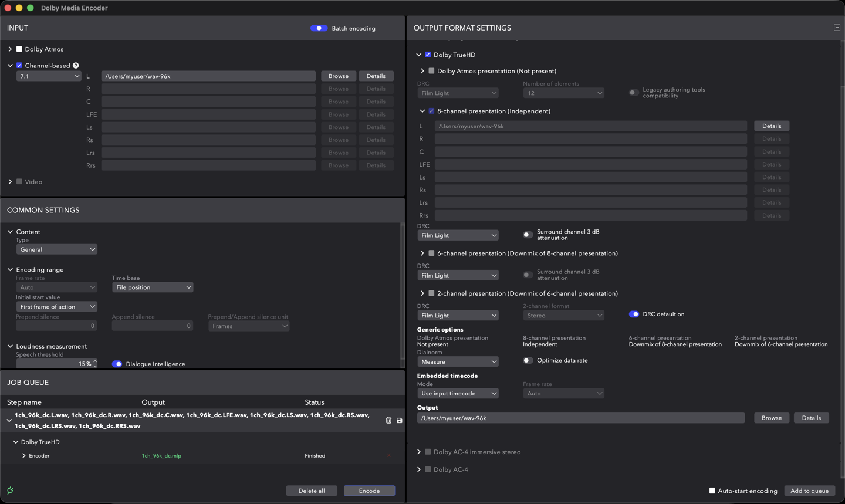Collapse the job row with wav files
Viewport: 845px width, 504px height.
tap(9, 420)
